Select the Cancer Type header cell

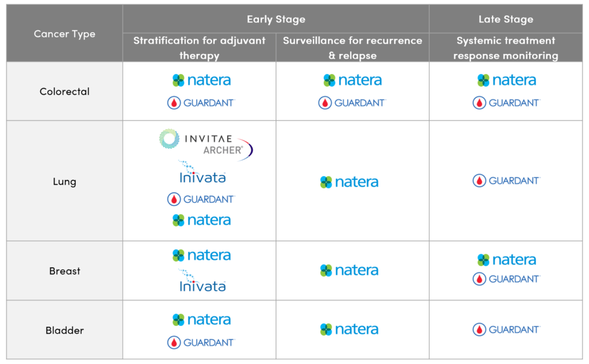pyautogui.click(x=64, y=33)
